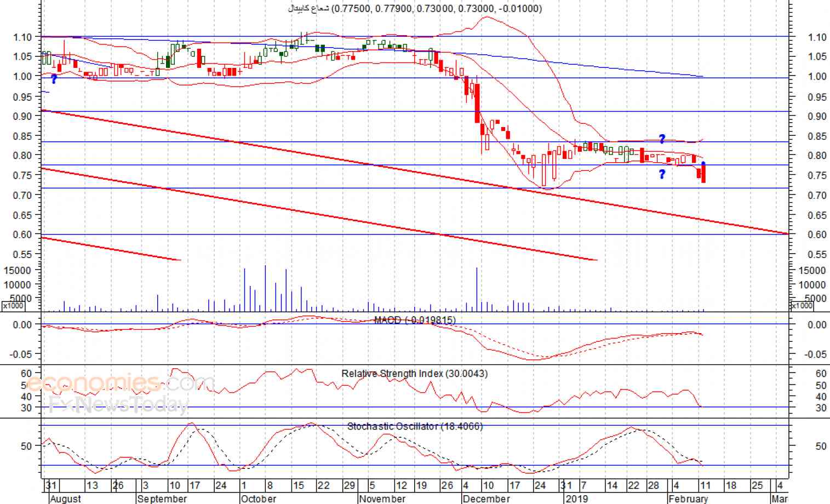830x504 pixels.
Task: Click the February month label
Action: click(x=688, y=499)
